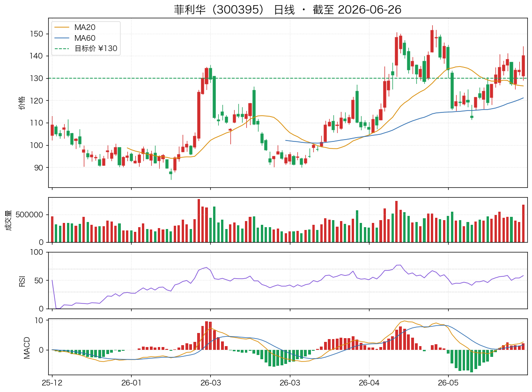The width and height of the screenshot is (532, 392).
Task: Click the 500000 volume axis label
Action: (x=30, y=215)
